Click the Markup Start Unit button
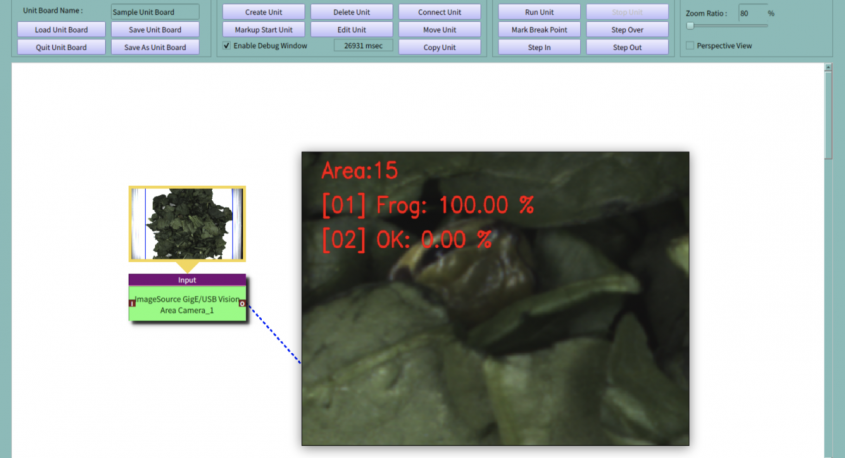The height and width of the screenshot is (458, 845). [262, 29]
